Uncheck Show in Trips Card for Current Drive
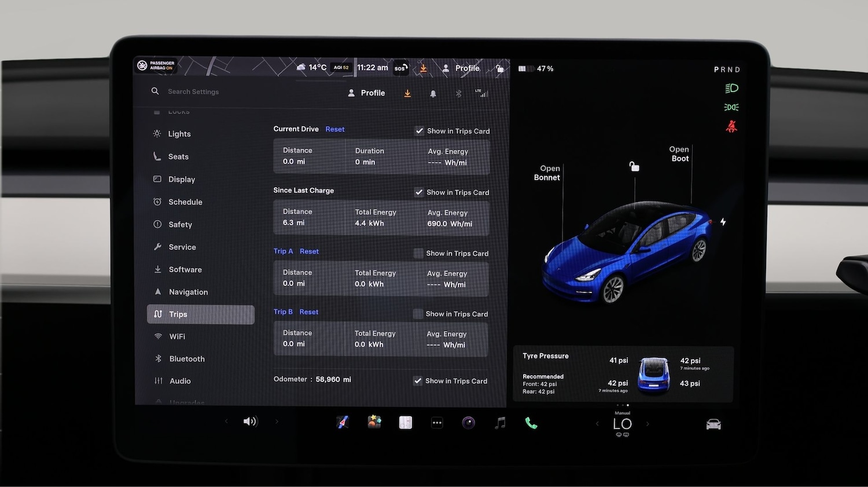The height and width of the screenshot is (487, 868). [x=420, y=130]
